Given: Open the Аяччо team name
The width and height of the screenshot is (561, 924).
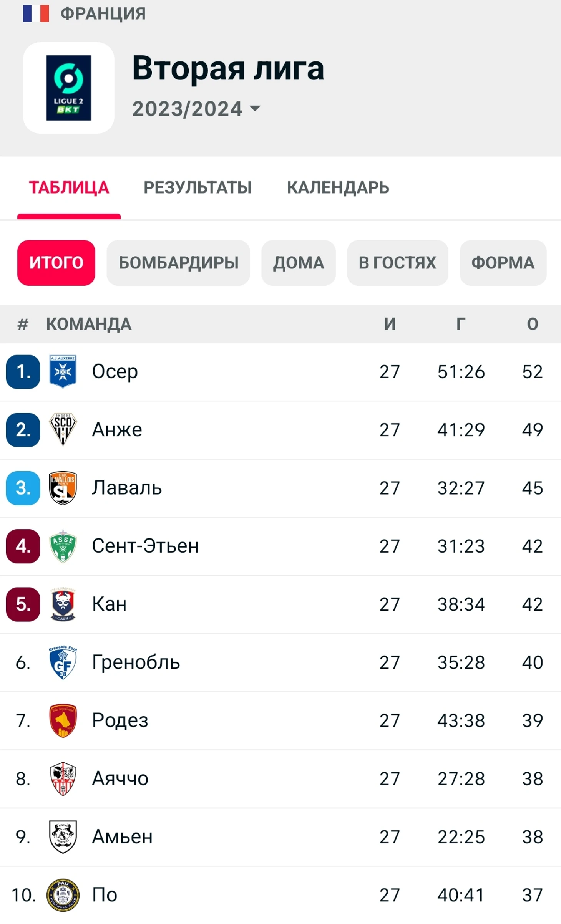Looking at the screenshot, I should 120,778.
